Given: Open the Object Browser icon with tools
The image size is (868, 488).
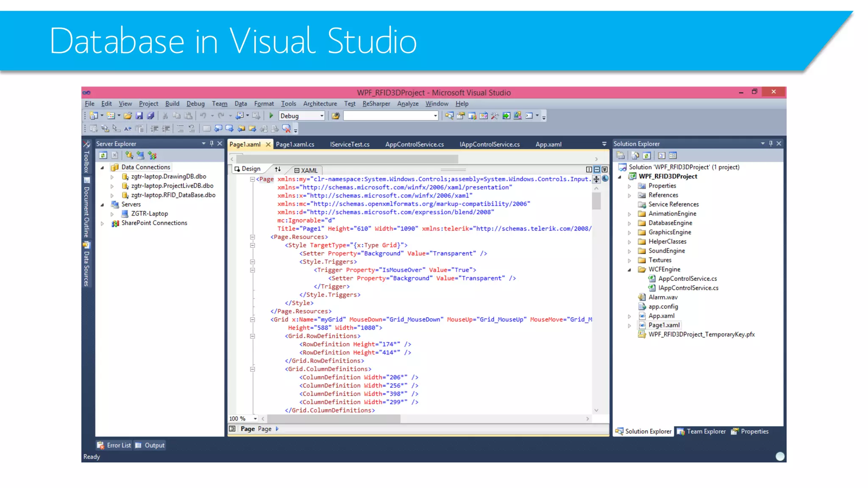Looking at the screenshot, I should click(495, 116).
